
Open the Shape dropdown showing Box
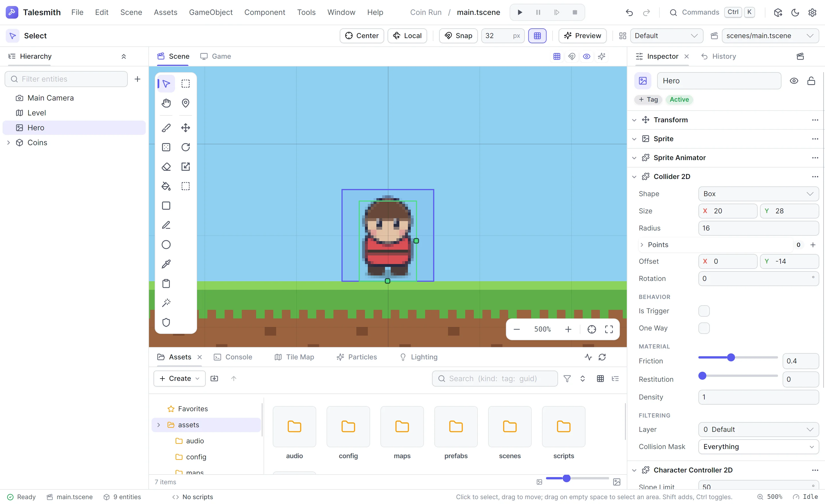(758, 194)
